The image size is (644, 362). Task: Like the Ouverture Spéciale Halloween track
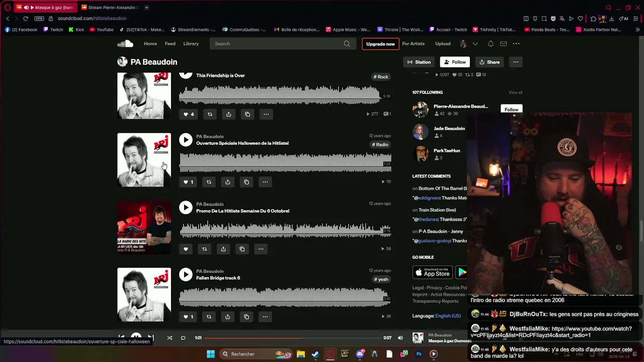click(x=188, y=182)
